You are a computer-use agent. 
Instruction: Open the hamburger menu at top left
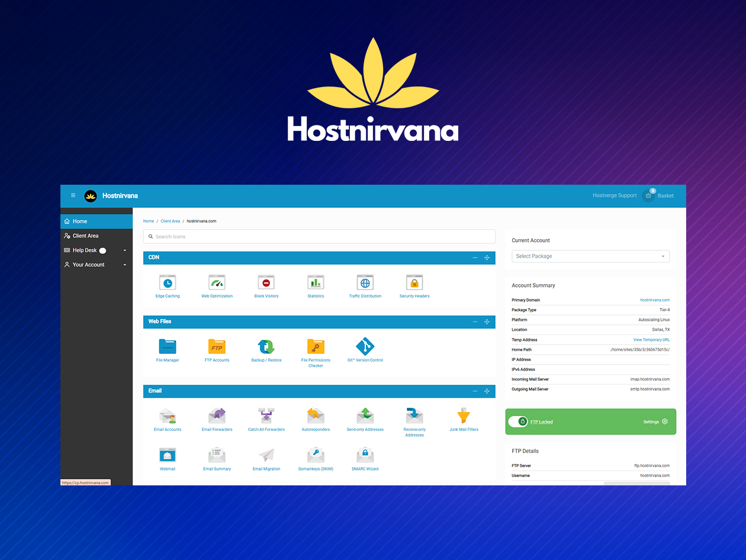pos(72,195)
